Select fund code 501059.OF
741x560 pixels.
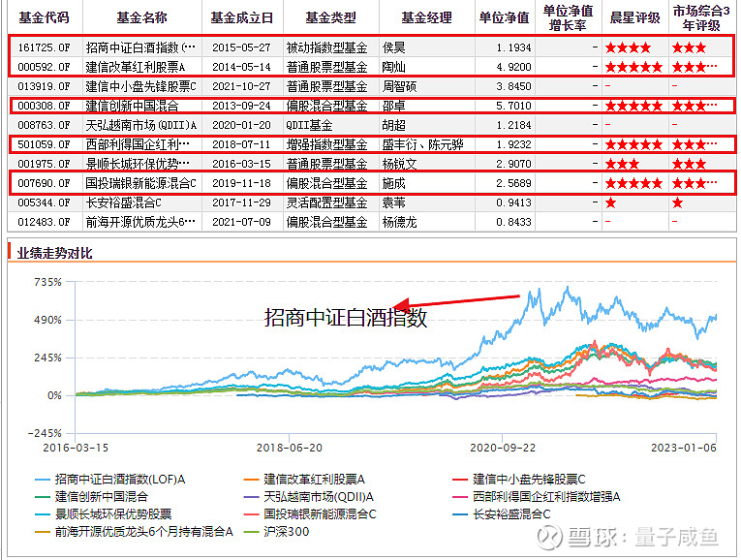[x=44, y=144]
